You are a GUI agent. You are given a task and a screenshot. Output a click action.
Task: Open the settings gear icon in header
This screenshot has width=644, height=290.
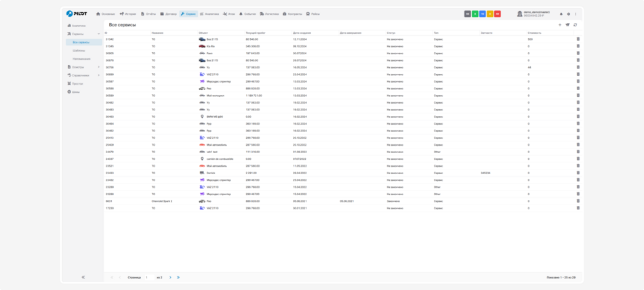click(568, 14)
